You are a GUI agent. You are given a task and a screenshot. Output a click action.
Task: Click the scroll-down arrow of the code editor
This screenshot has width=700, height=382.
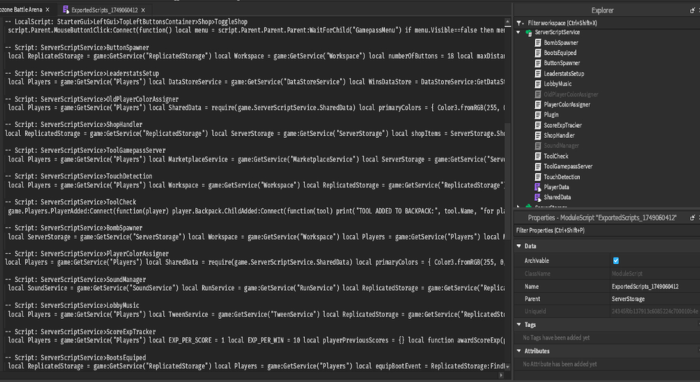click(507, 366)
